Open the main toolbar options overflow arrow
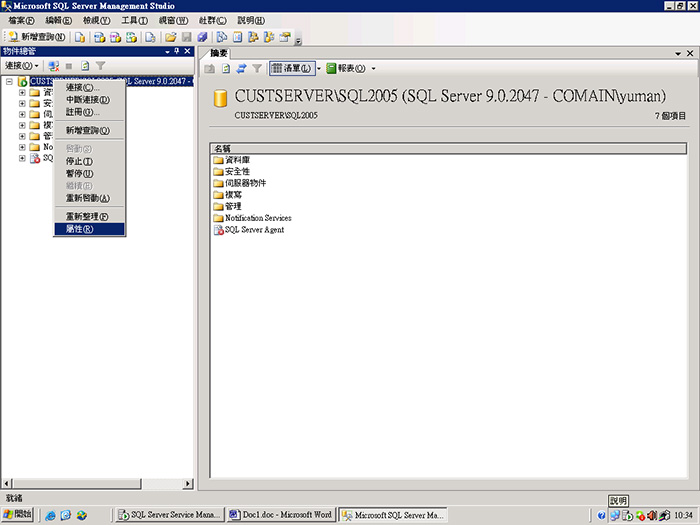700x525 pixels. point(298,41)
